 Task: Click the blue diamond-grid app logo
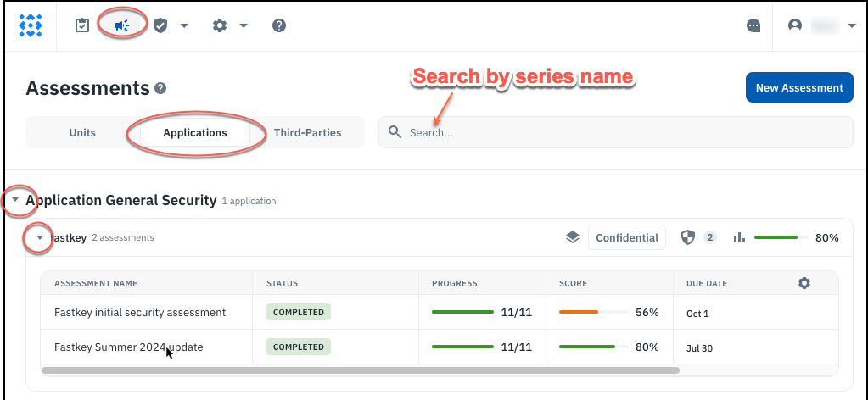(31, 25)
